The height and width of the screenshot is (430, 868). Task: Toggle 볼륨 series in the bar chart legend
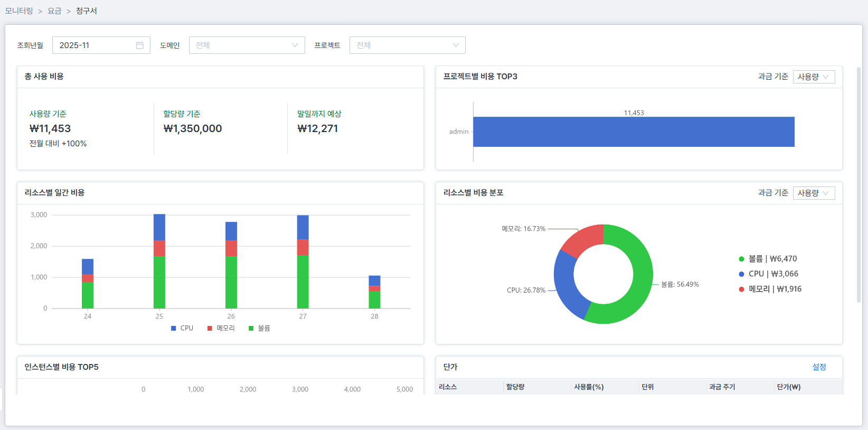coord(259,329)
